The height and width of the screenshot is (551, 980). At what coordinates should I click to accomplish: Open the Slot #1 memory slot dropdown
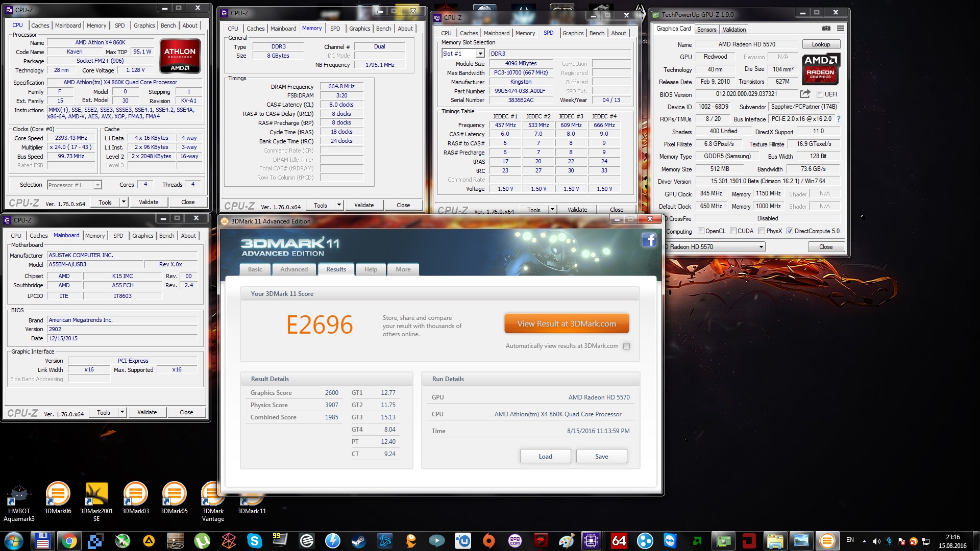pos(480,54)
